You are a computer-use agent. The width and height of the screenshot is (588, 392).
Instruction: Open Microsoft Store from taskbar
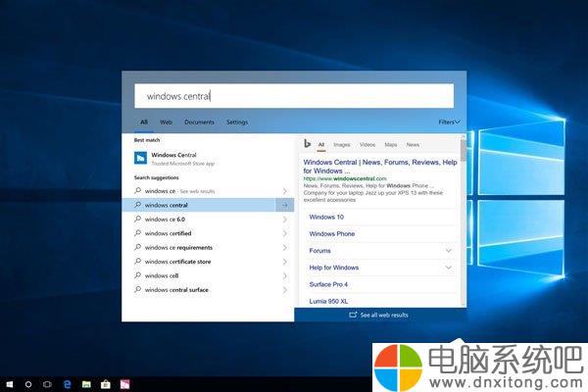(106, 384)
